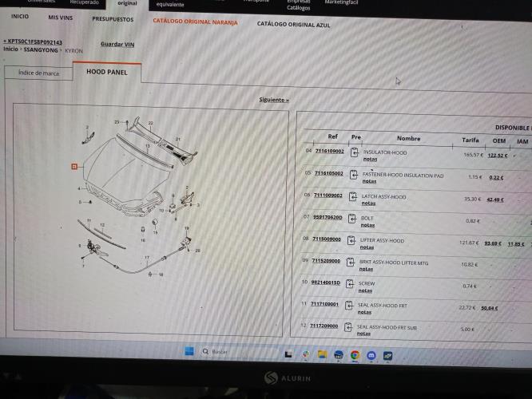The image size is (532, 399).
Task: Click the replacement icon in the BOLT row
Action: click(x=352, y=219)
